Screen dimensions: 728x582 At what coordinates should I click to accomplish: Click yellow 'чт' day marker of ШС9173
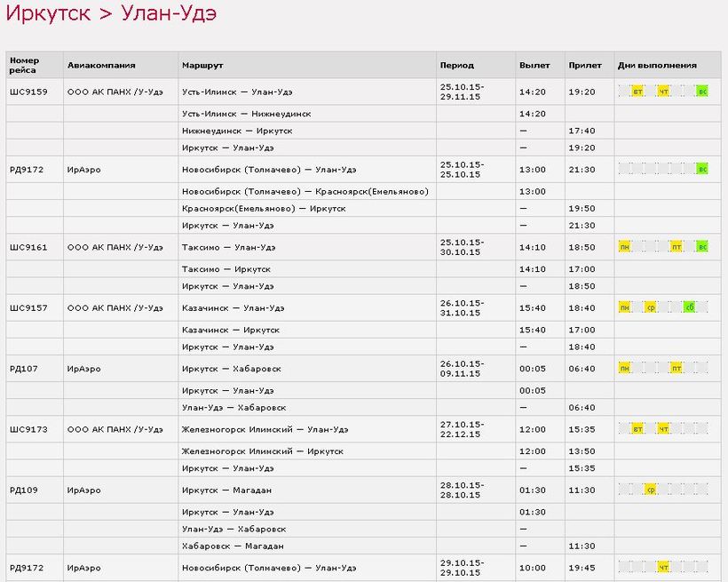664,429
